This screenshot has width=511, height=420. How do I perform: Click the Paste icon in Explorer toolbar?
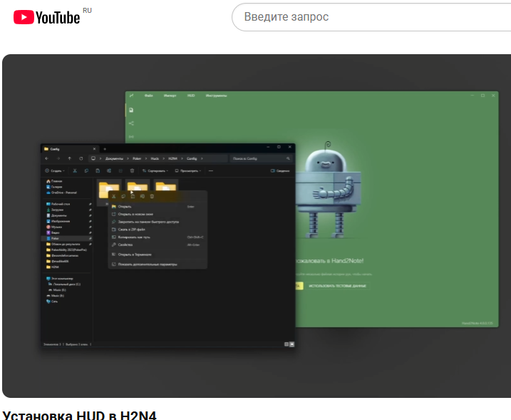98,170
